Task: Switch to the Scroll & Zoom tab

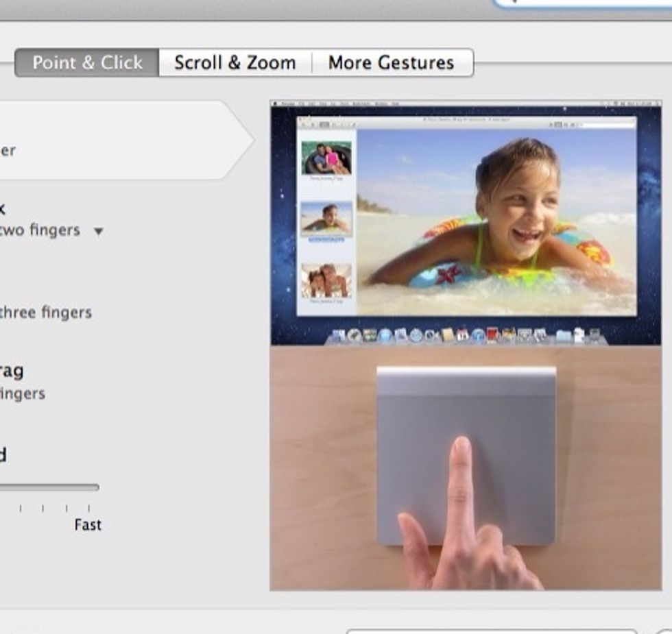Action: 235,63
